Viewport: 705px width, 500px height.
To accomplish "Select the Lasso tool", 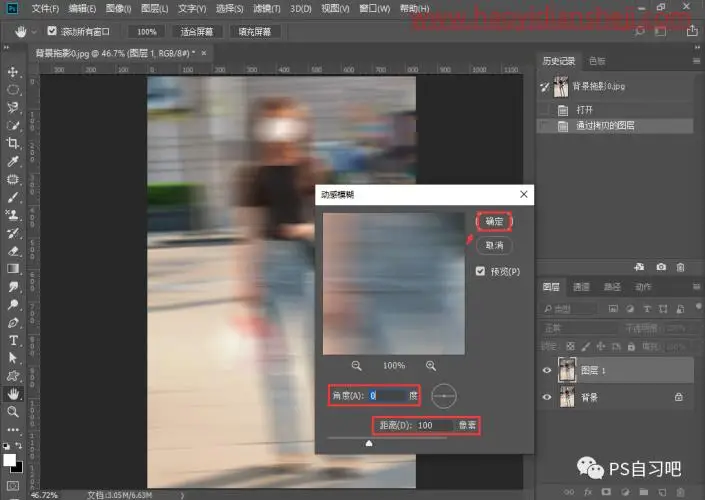I will (13, 107).
